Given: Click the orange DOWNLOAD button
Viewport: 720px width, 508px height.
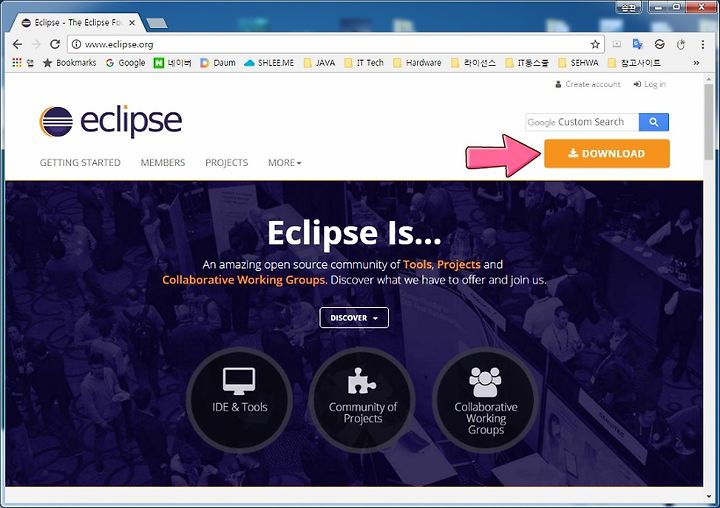Looking at the screenshot, I should pyautogui.click(x=607, y=153).
